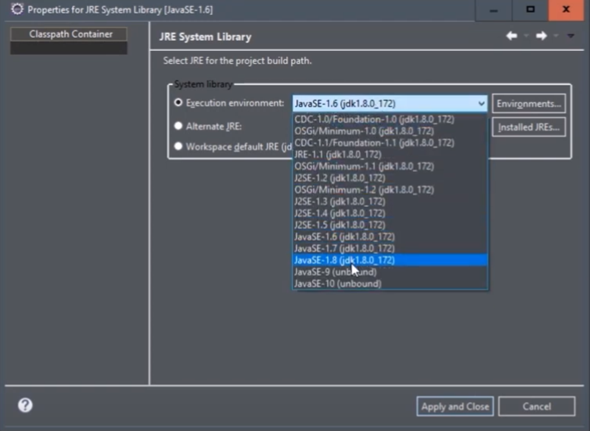Screen dimensions: 590x431
Task: Open the forward history dropdown arrow
Action: click(x=556, y=36)
